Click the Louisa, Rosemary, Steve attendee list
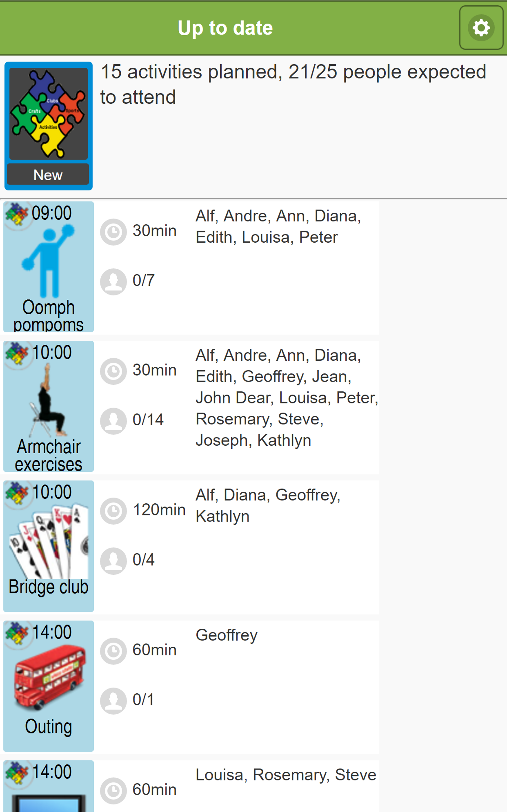Viewport: 507px width, 812px height. click(286, 775)
